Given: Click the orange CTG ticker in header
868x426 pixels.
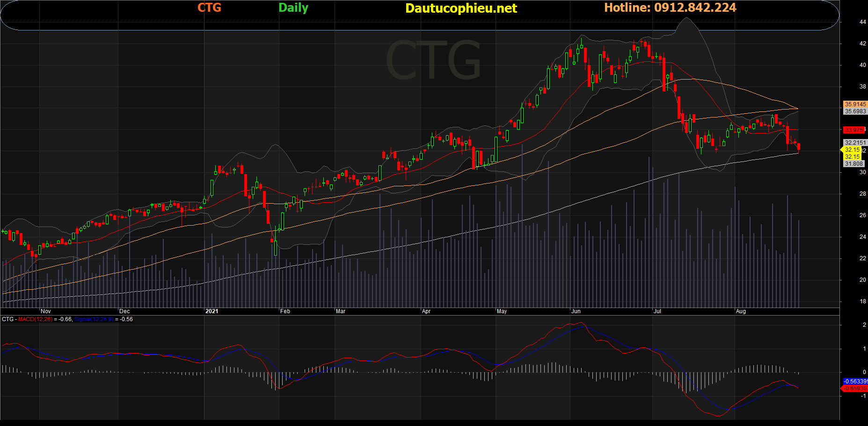Looking at the screenshot, I should pos(209,7).
